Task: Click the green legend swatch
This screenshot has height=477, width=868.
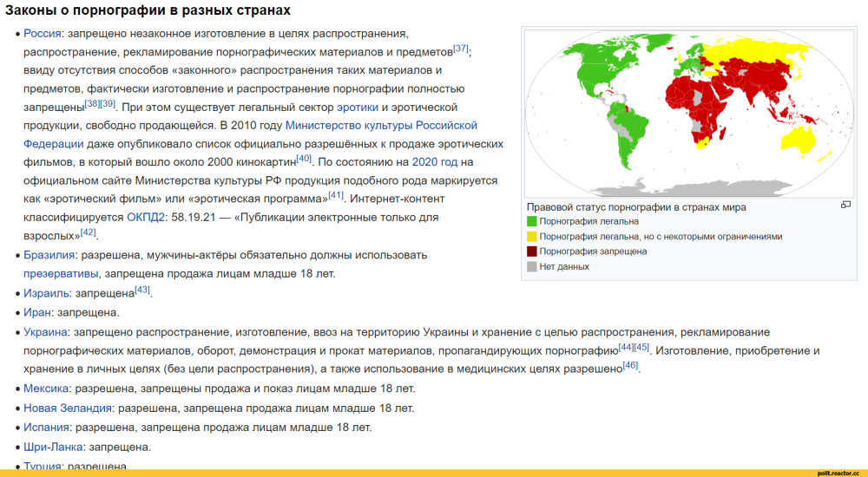Action: pos(531,221)
